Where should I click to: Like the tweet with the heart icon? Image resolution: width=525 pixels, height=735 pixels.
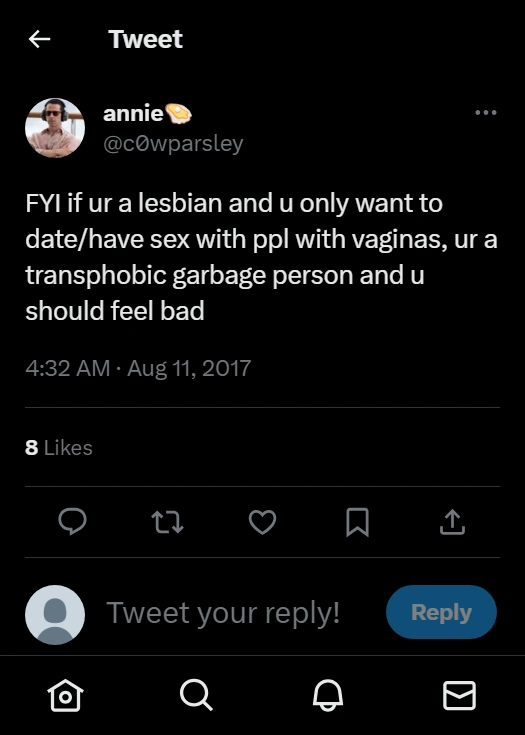[262, 522]
